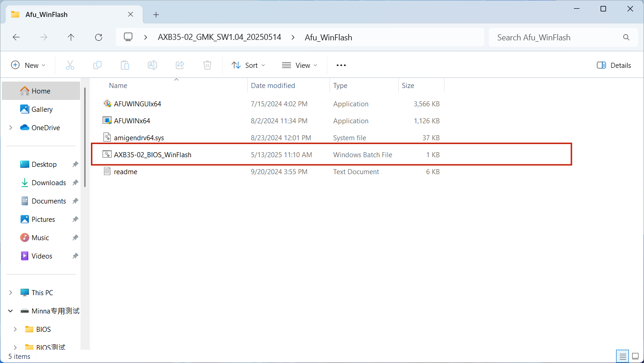The height and width of the screenshot is (363, 644).
Task: Switch to large thumbnails view layout
Action: (x=635, y=356)
